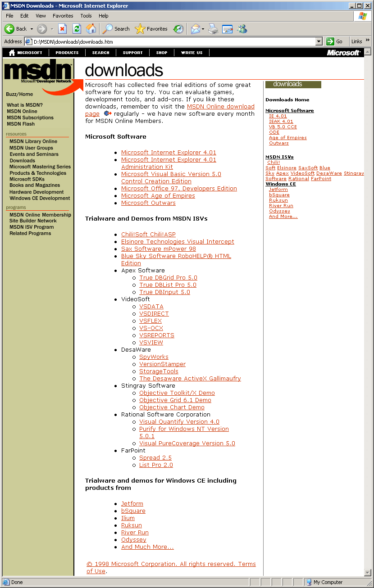Expand the Links toolbar chevron
Image resolution: width=374 pixels, height=588 pixels.
368,41
